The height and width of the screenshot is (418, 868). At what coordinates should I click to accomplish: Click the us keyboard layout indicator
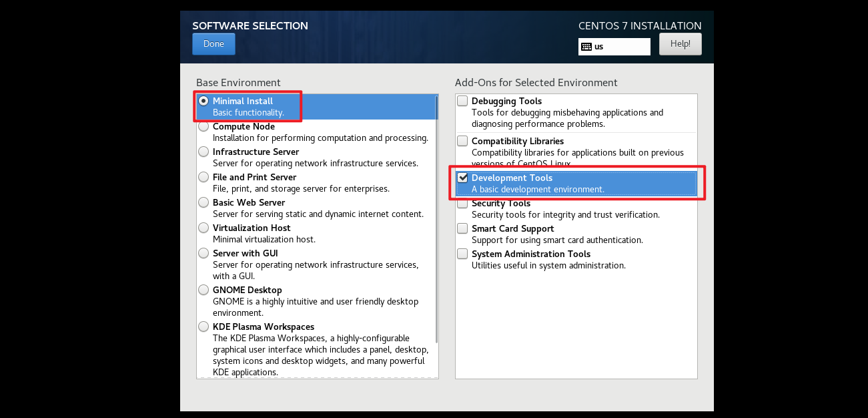pos(614,47)
